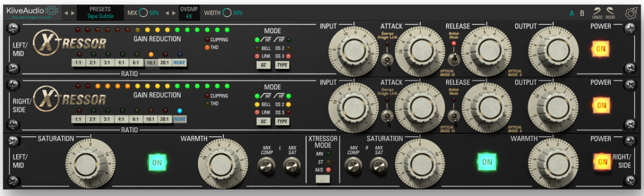The image size is (644, 196).
Task: Select the Left/Mid 4:1 ratio button
Action: pos(122,63)
